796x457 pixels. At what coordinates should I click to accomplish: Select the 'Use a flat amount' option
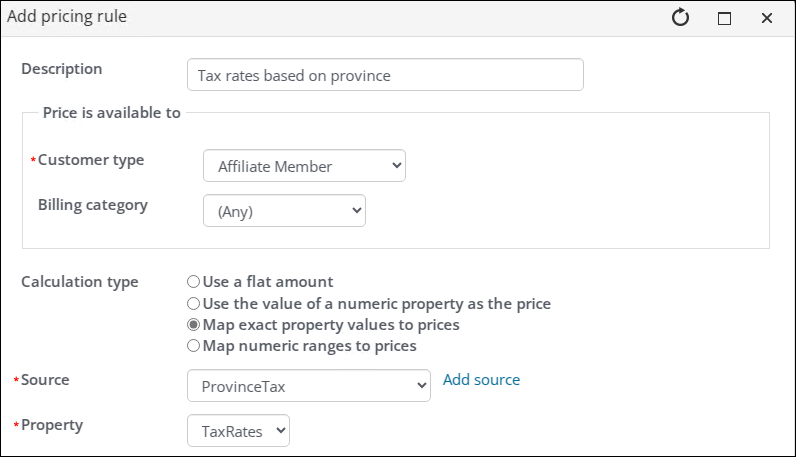point(194,282)
